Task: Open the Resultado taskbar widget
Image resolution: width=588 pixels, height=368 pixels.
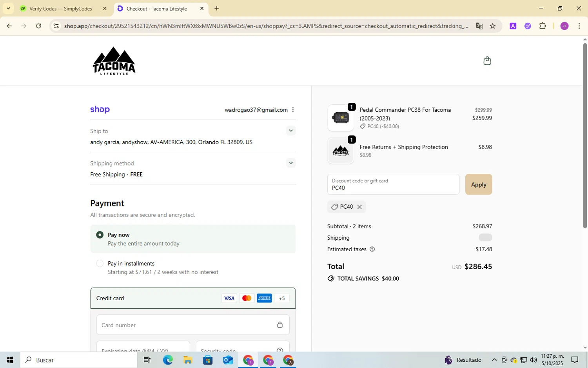Action: coord(463,360)
